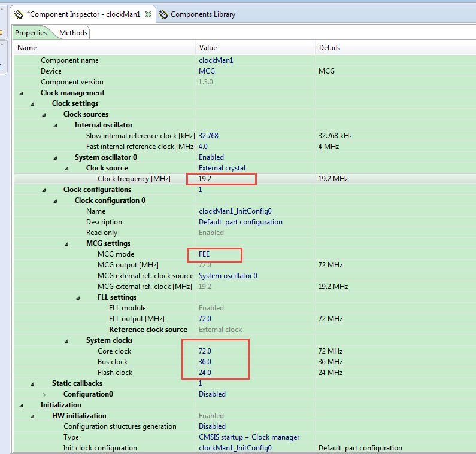The image size is (476, 454).
Task: Edit the Bus clock value 36.0
Action: pyautogui.click(x=205, y=362)
